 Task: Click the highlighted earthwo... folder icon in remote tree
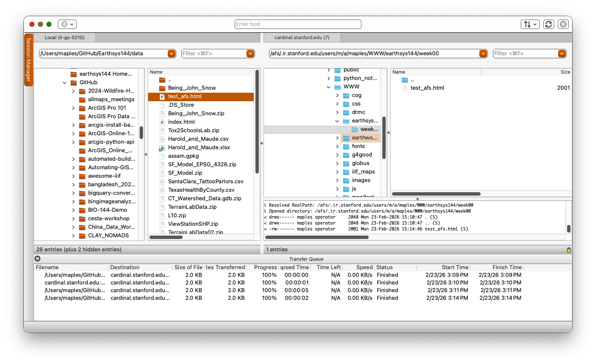346,137
